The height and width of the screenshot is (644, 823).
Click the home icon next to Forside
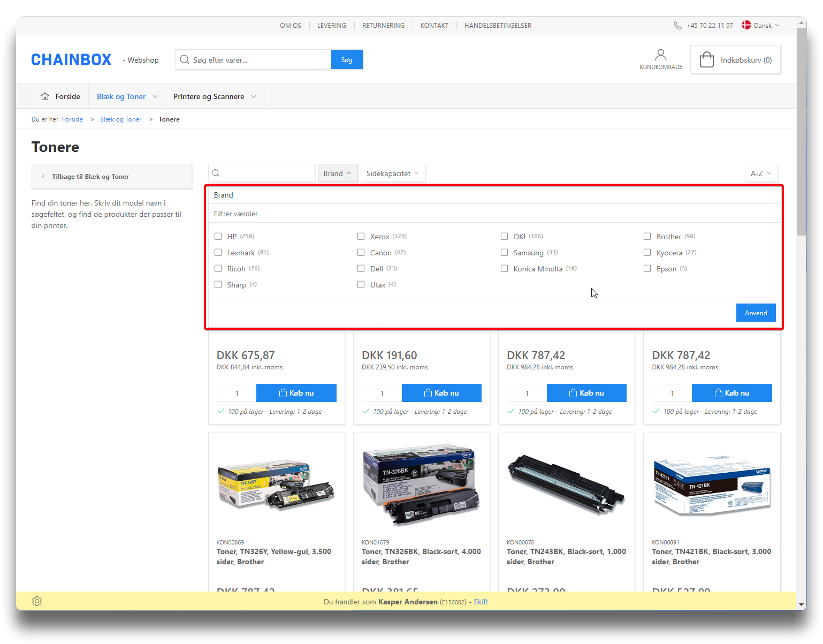click(45, 97)
